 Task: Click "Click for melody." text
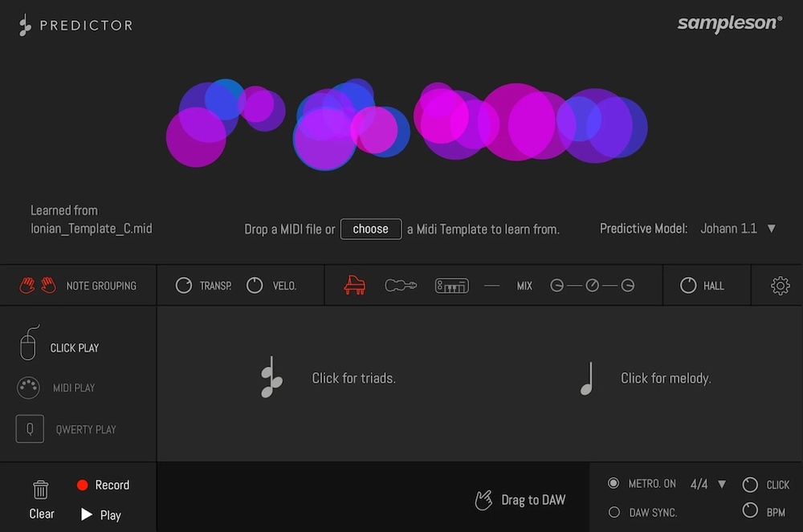666,378
